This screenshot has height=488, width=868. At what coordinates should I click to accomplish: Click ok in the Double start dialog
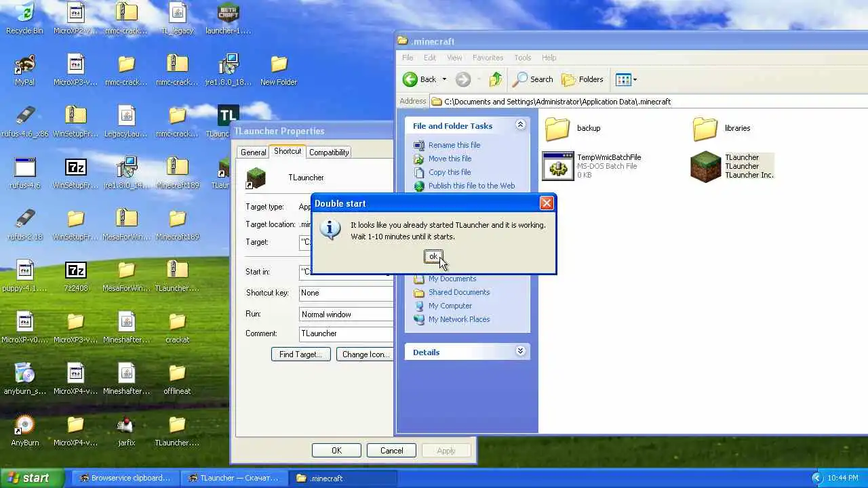(433, 256)
